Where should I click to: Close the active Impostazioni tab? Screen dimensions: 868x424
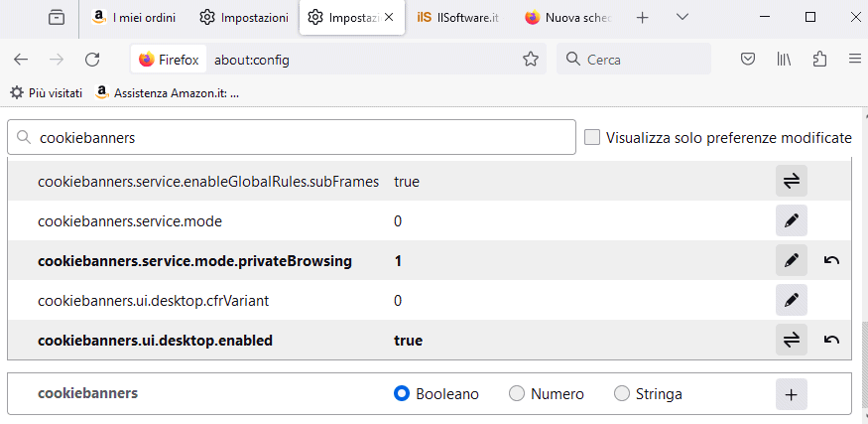(389, 17)
